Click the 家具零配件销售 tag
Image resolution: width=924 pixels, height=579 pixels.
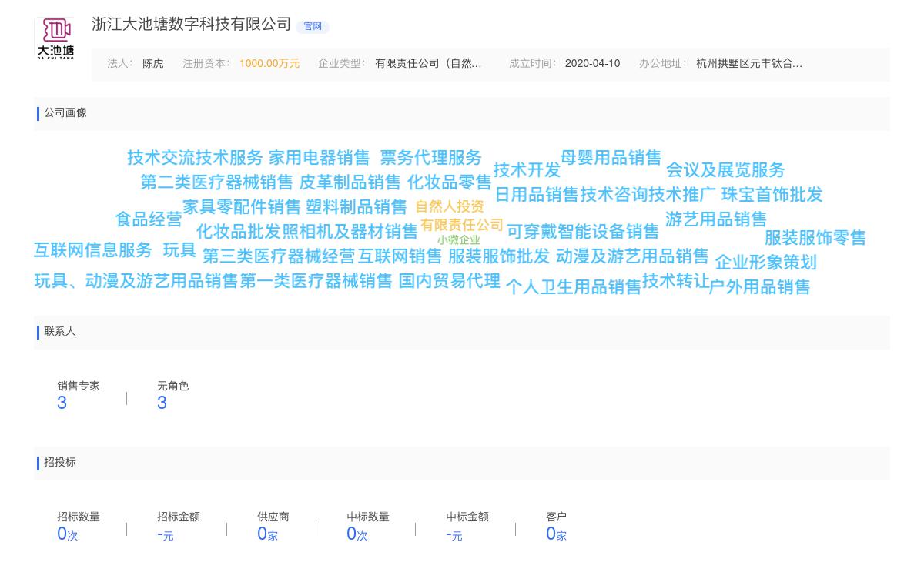click(242, 207)
